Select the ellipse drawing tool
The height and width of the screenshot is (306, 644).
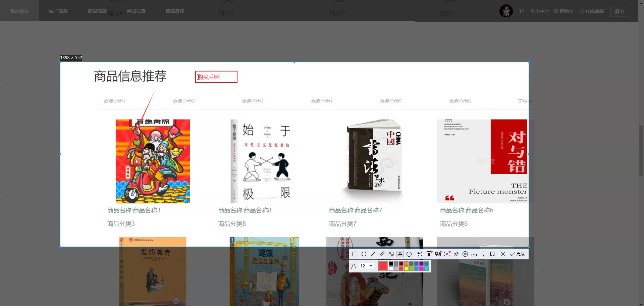pos(364,254)
